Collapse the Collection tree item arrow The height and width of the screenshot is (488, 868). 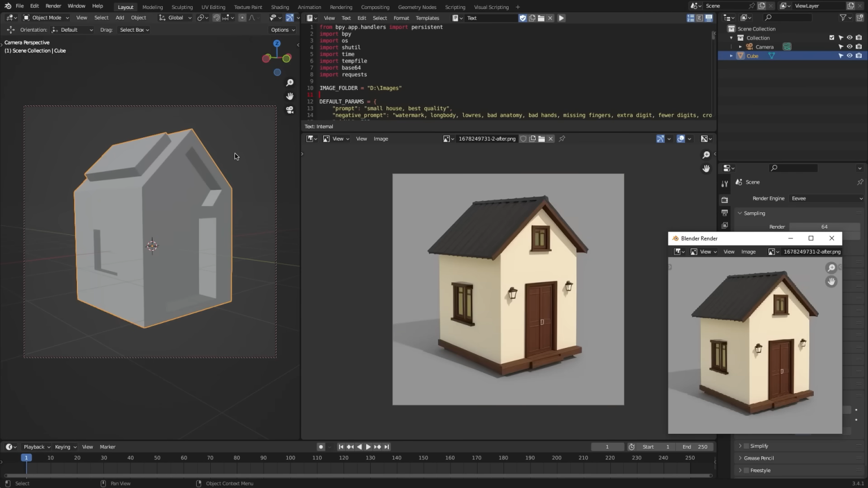731,37
